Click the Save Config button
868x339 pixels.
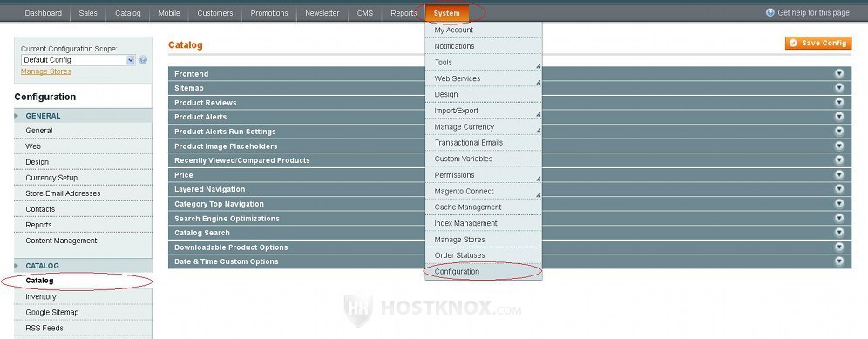(x=818, y=44)
